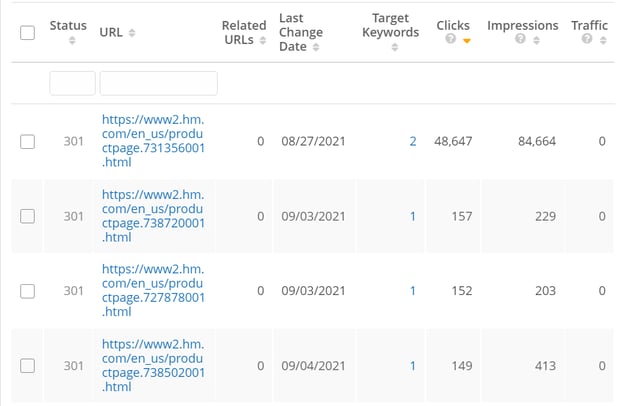
Task: Click the Traffic column header
Action: 589,25
